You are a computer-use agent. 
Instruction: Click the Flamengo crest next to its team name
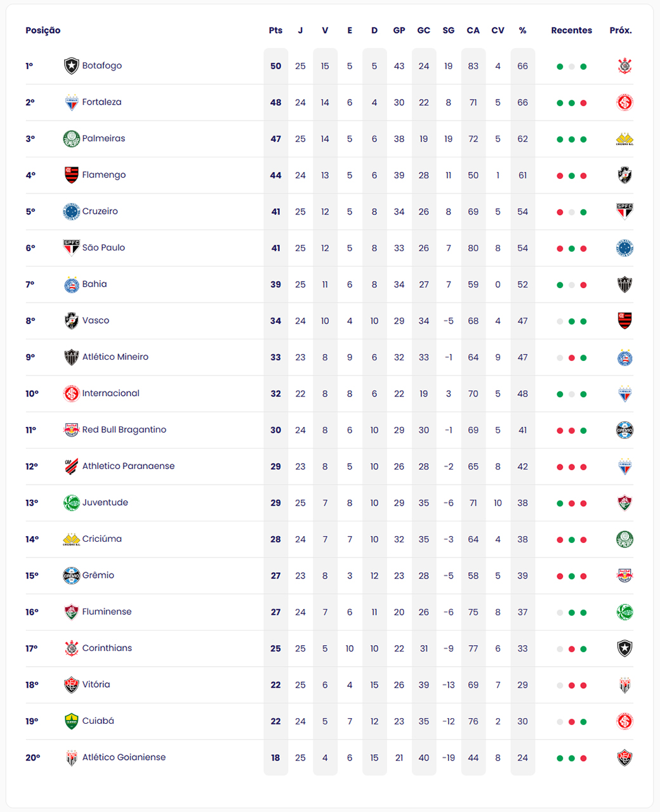coord(71,175)
